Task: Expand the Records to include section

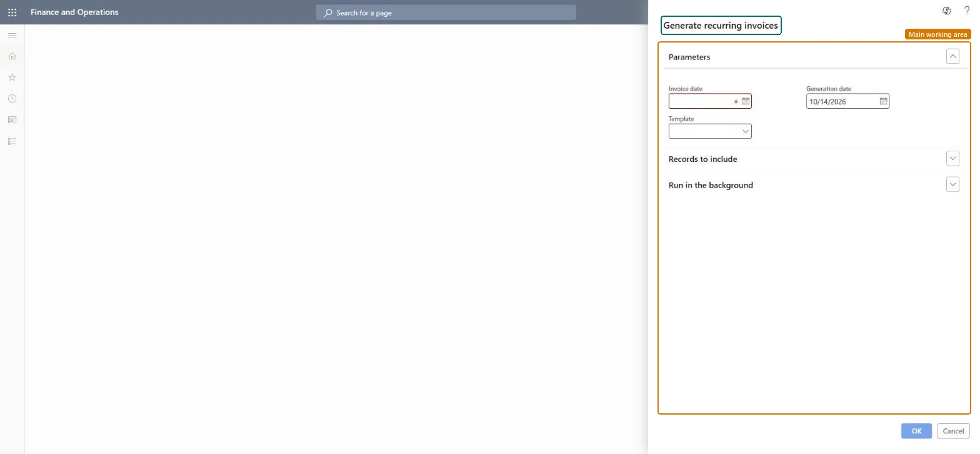Action: 952,159
